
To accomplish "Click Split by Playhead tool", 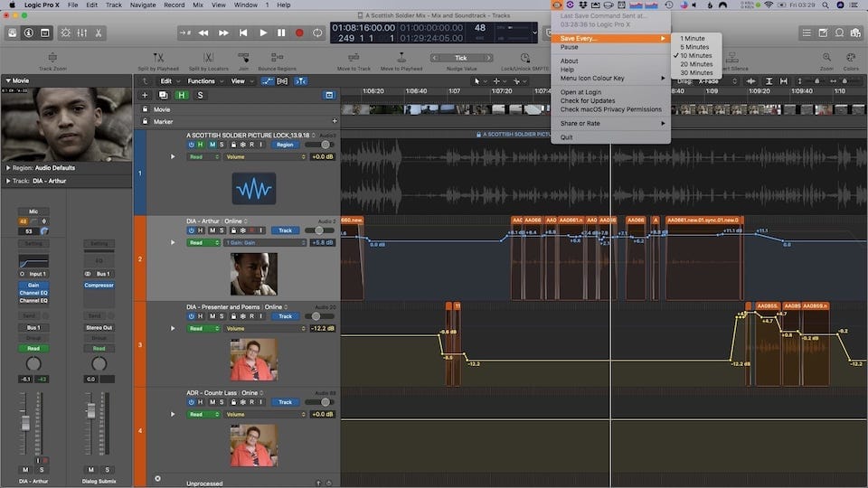I will pos(158,57).
